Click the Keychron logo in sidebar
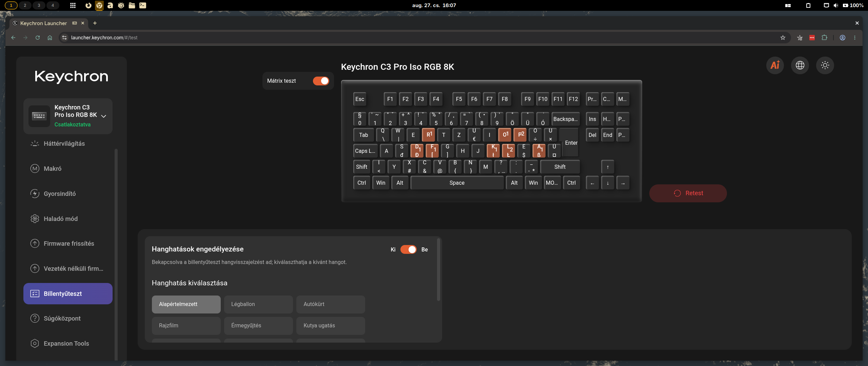 [71, 77]
